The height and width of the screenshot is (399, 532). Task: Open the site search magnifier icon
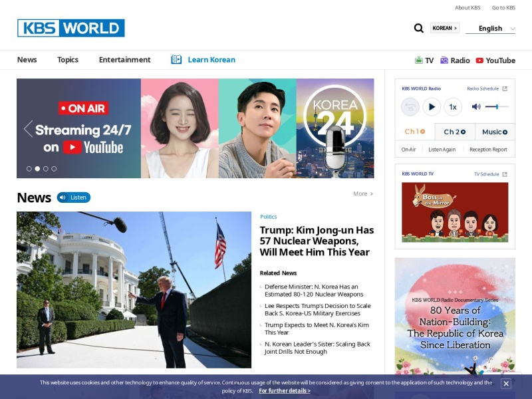coord(419,28)
